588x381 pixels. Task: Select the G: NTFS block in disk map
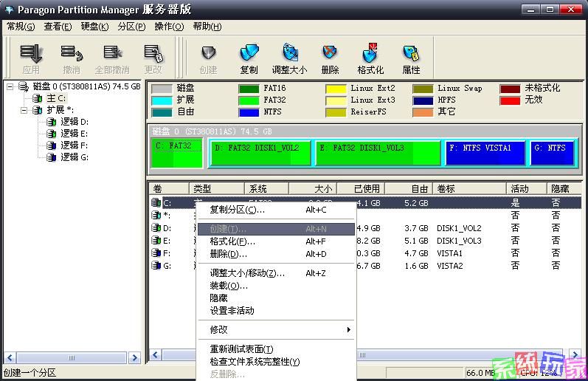(x=552, y=153)
